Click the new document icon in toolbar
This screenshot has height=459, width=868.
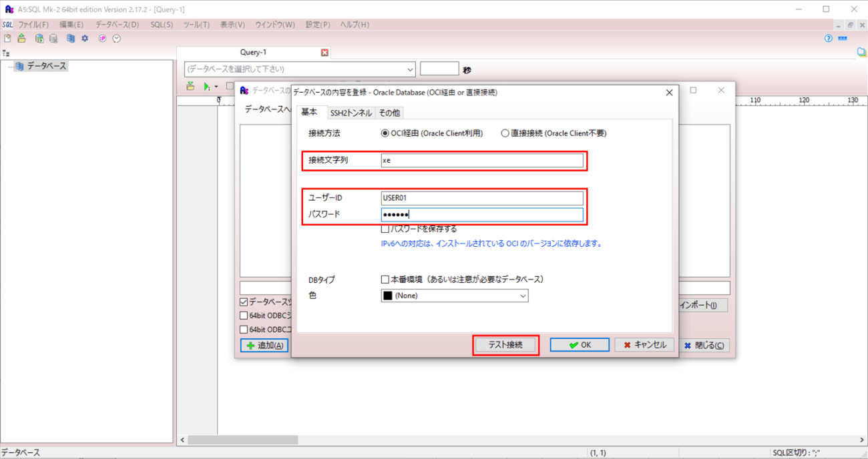(8, 39)
